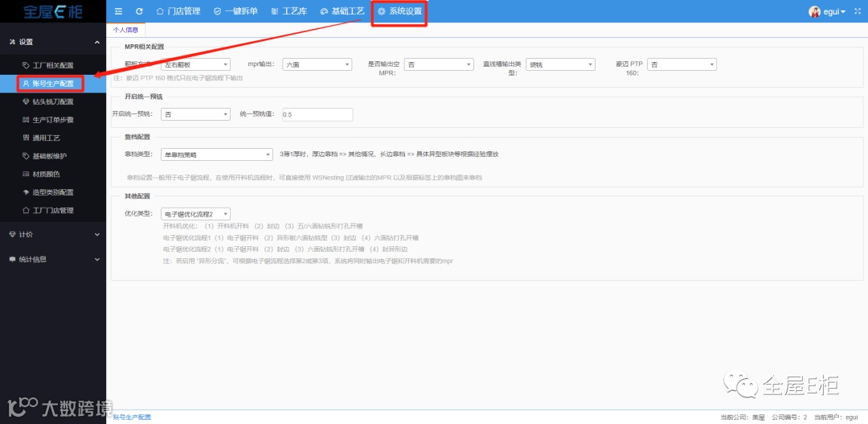Screen dimensions: 868x424
Task: Click the 靠档配置 section heading
Action: [x=137, y=137]
